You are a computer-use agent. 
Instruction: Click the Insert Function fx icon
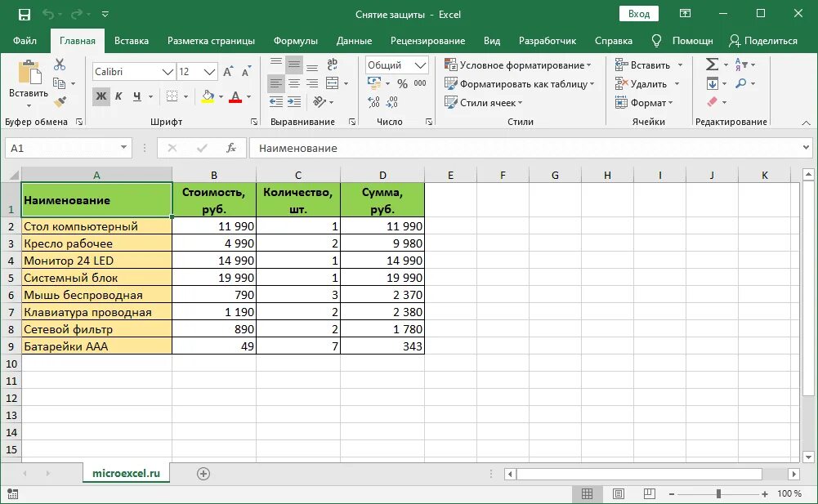coord(231,148)
